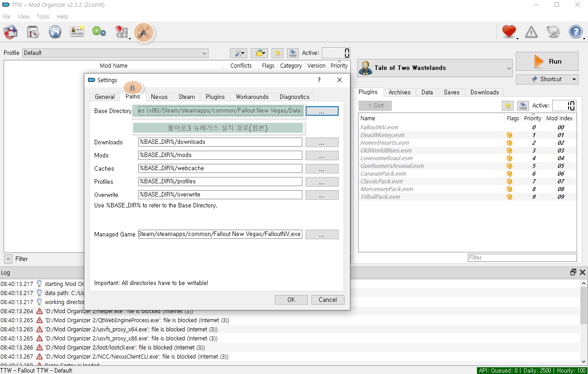Open the Help menu
The width and height of the screenshot is (588, 374).
(63, 17)
